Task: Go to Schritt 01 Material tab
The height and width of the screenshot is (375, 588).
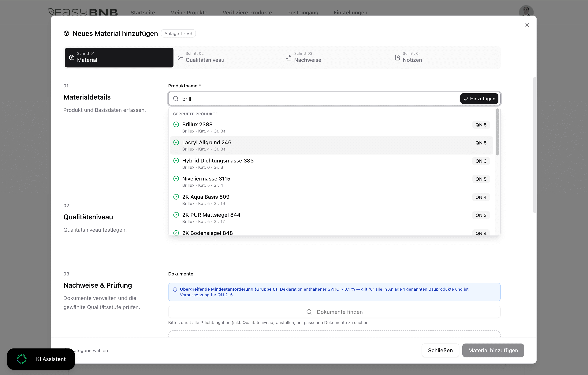Action: [119, 58]
